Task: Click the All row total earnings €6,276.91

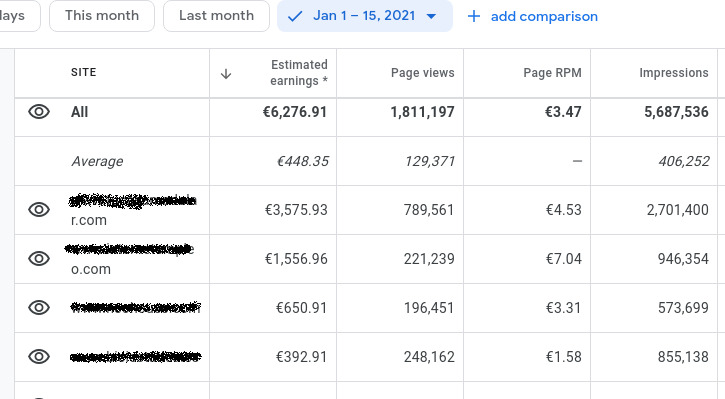Action: (295, 112)
